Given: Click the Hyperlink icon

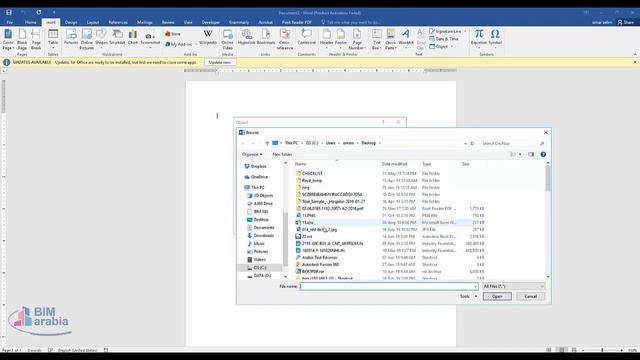Looking at the screenshot, I should tap(247, 37).
